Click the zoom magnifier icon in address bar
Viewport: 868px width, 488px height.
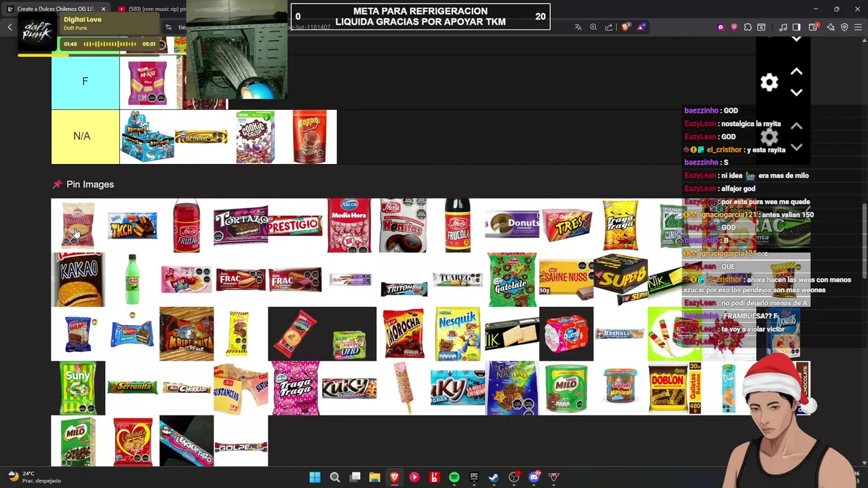pyautogui.click(x=593, y=27)
